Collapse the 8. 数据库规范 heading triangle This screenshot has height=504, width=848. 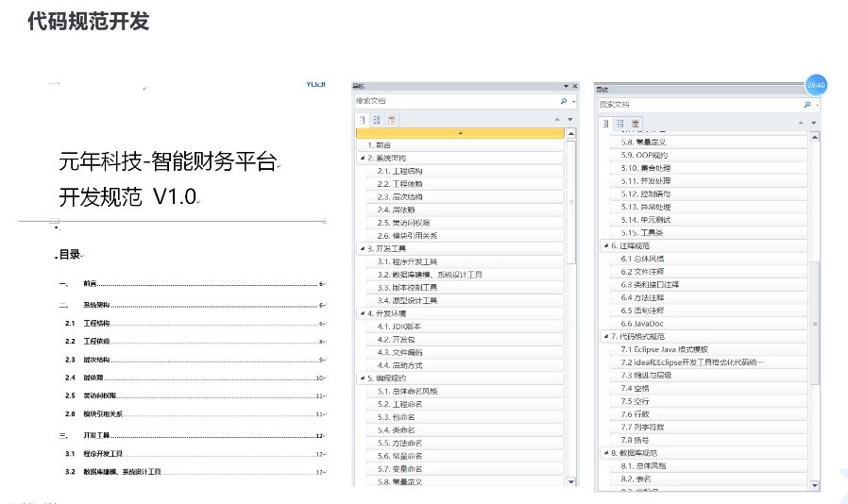point(605,453)
